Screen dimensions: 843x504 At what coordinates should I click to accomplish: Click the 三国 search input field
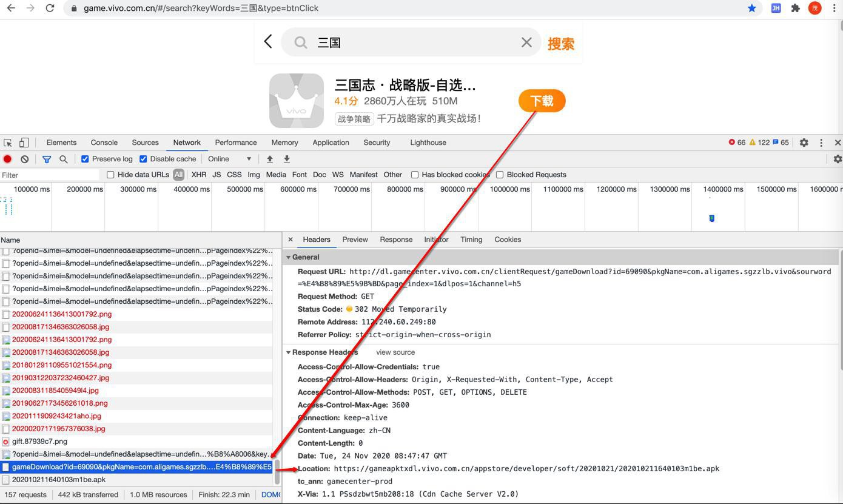(x=412, y=42)
